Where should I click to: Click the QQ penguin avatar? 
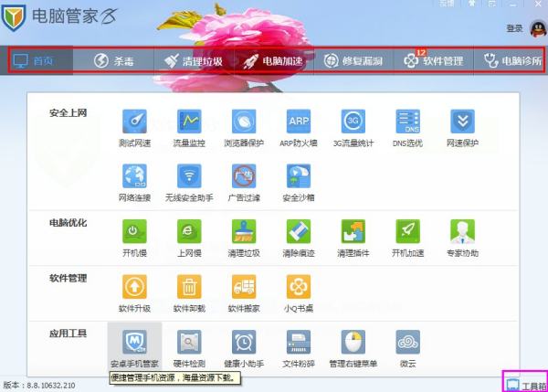[538, 29]
